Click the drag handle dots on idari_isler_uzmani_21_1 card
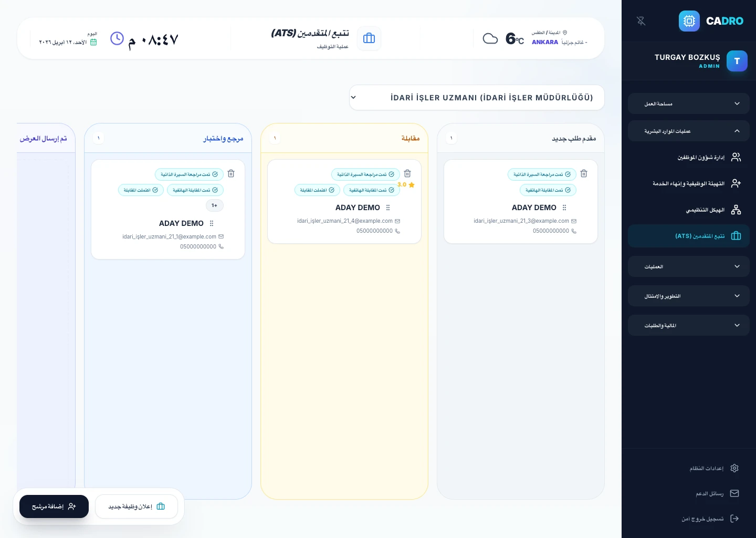Viewport: 756px width, 538px height. coord(212,223)
